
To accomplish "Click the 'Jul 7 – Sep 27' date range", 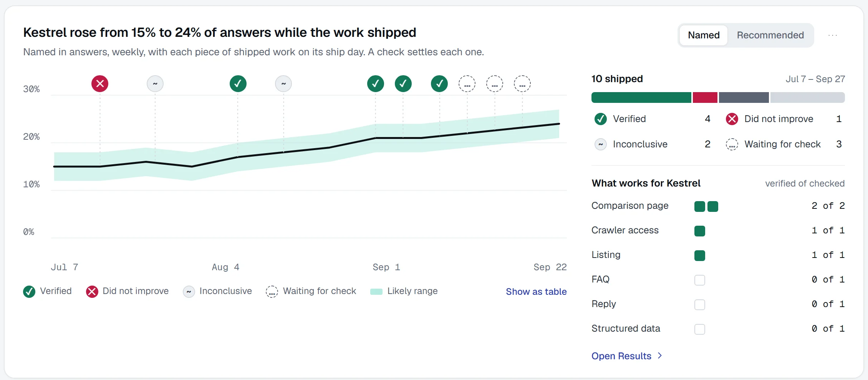I will [x=815, y=79].
